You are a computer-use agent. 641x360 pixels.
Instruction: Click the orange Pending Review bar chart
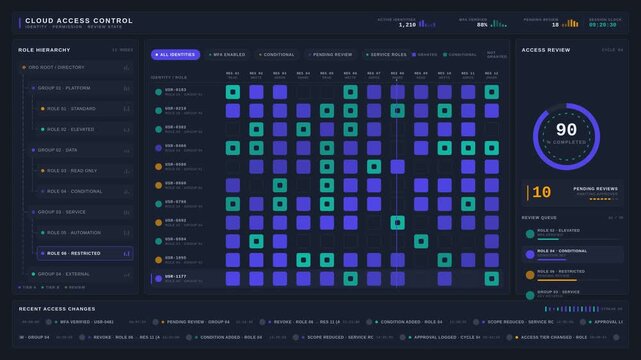click(570, 24)
